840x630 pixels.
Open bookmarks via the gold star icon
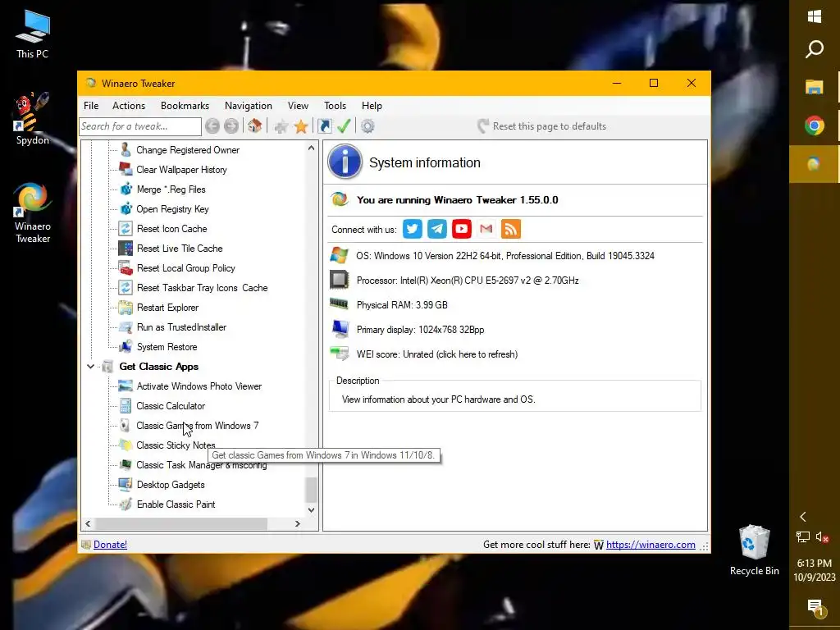click(301, 126)
